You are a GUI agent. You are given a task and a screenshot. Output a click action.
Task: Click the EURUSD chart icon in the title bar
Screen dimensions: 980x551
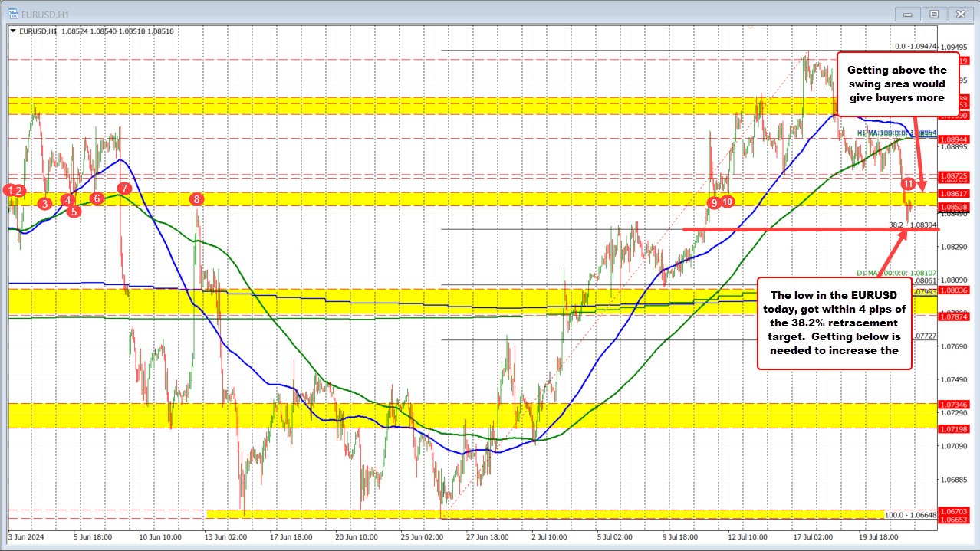pyautogui.click(x=13, y=13)
